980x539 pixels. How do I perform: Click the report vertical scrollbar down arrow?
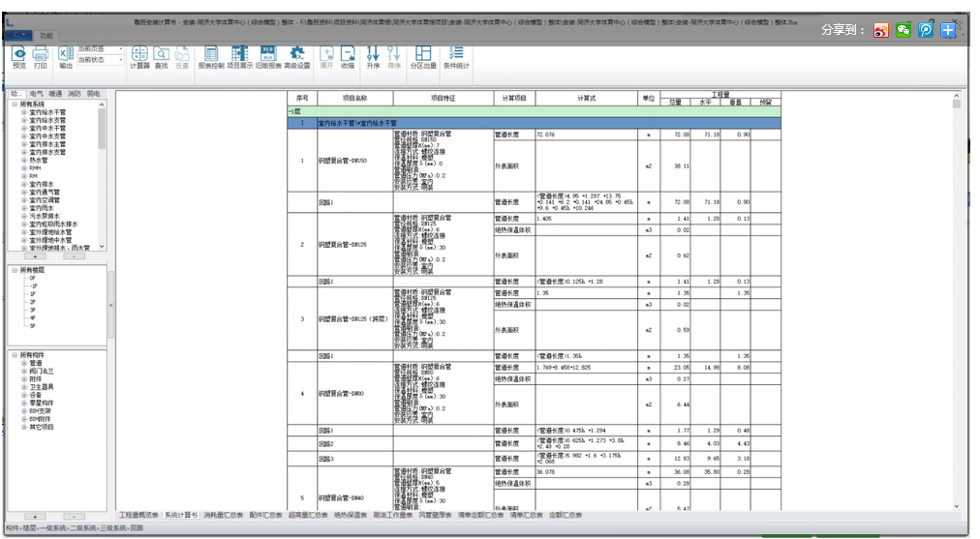(x=956, y=506)
